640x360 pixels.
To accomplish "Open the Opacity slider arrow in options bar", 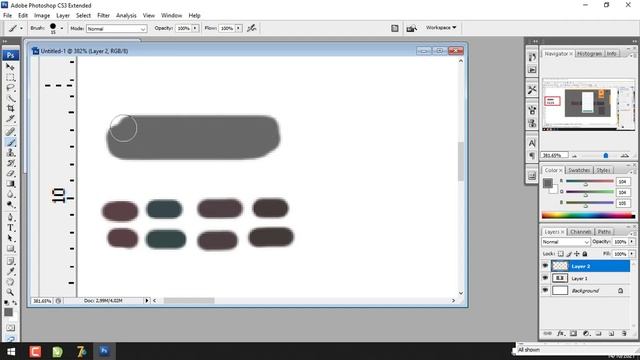I will pos(195,28).
